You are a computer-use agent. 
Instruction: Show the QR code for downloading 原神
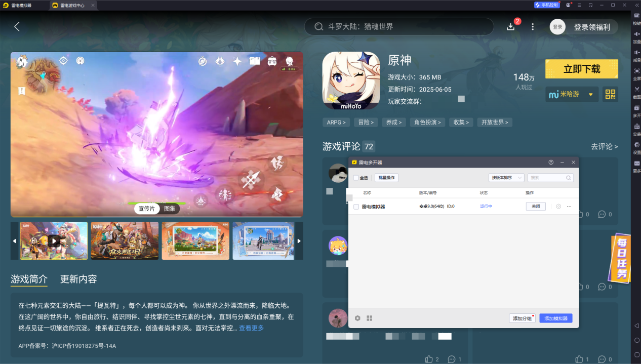click(610, 94)
